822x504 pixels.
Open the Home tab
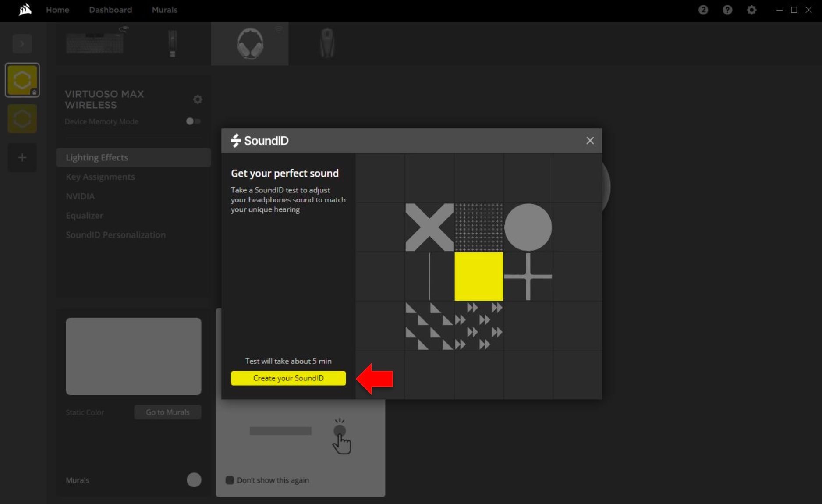[x=57, y=10]
